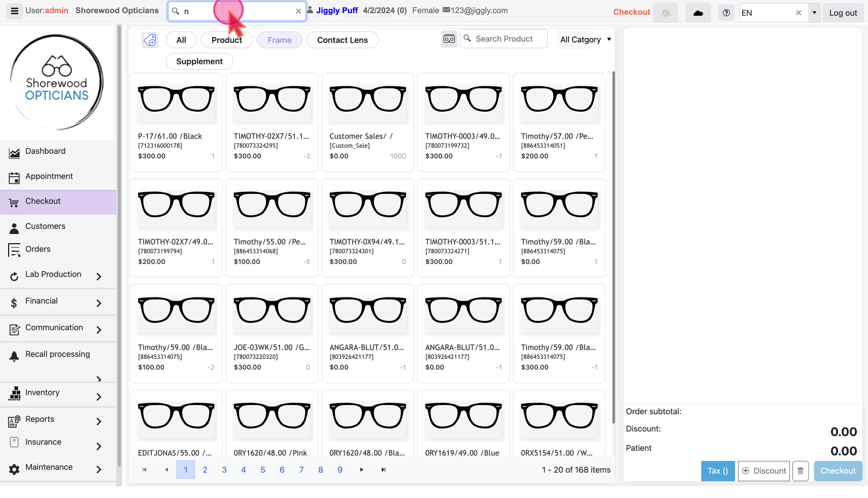Click the cash register icon beside Checkout
Screen dimensions: 868x498
point(665,13)
